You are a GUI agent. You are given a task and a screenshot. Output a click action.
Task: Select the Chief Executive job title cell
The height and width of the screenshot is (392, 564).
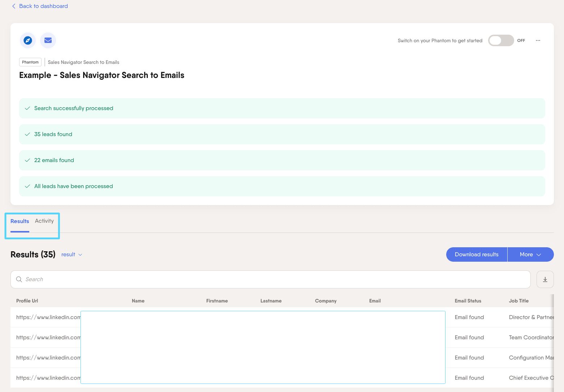[531, 378]
